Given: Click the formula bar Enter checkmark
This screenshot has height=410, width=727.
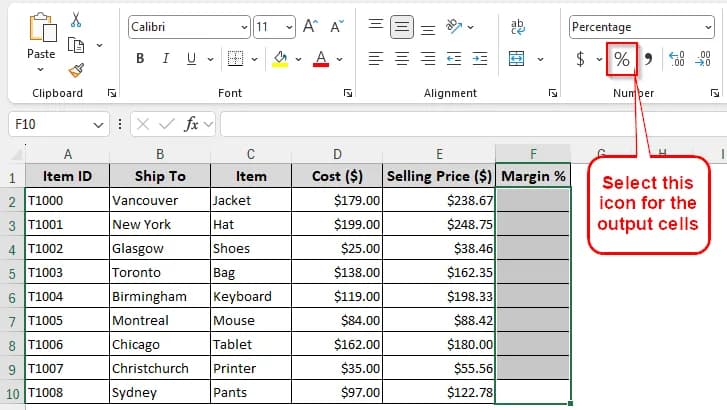Looking at the screenshot, I should pyautogui.click(x=166, y=124).
